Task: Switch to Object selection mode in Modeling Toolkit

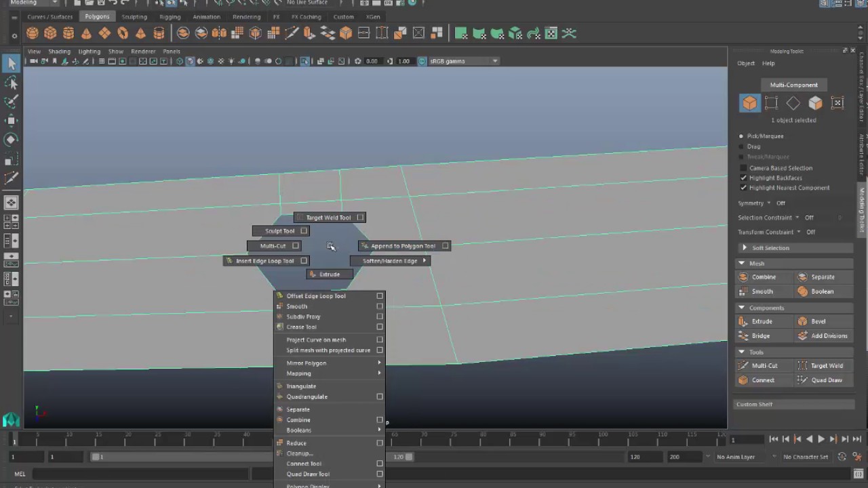Action: coord(749,103)
